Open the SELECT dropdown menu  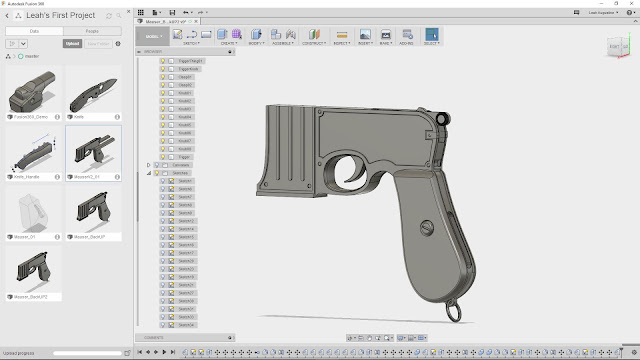point(432,43)
